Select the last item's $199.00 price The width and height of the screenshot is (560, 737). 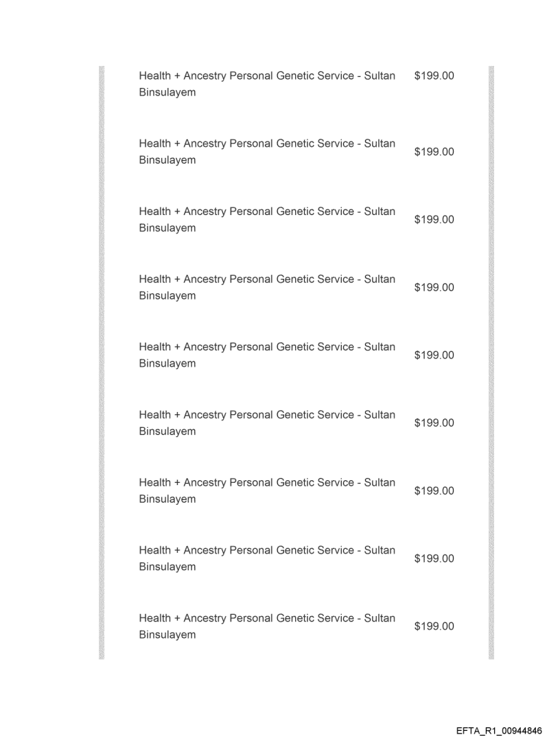pos(434,626)
